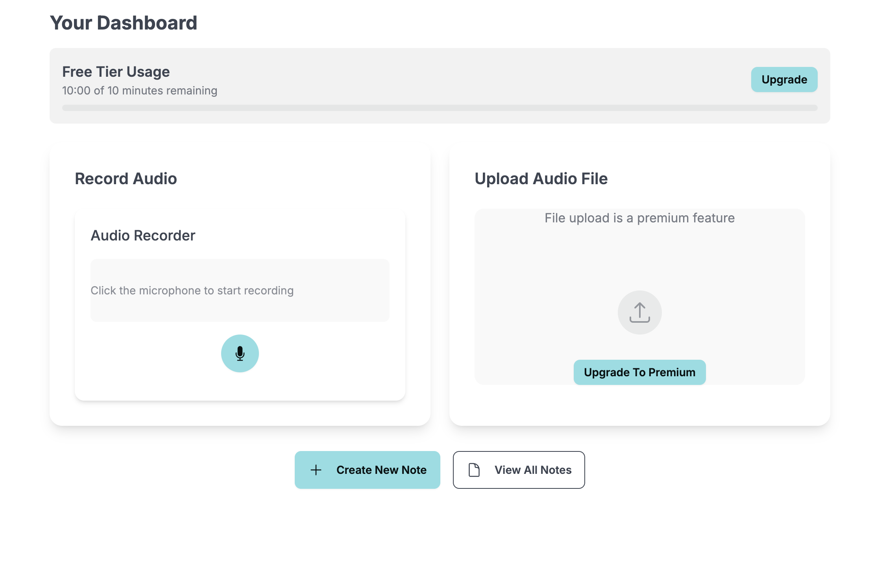Click the document icon beside View All Notes
Screen dimensions: 872x588
(x=474, y=470)
